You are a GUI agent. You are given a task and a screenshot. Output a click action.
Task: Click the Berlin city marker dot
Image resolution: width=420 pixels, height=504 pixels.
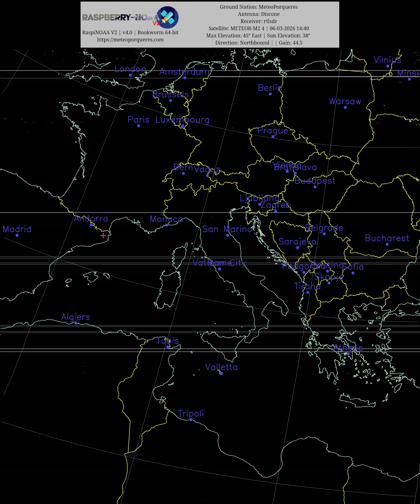[270, 94]
